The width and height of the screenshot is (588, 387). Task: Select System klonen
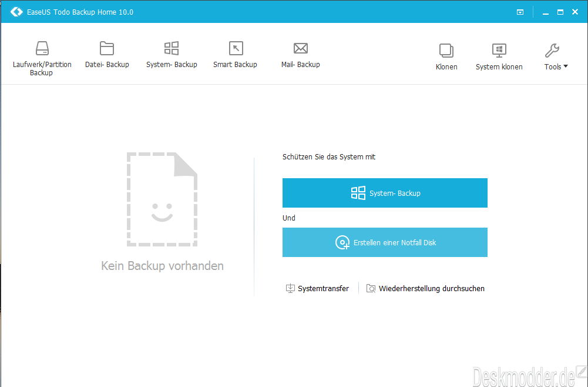click(x=499, y=56)
